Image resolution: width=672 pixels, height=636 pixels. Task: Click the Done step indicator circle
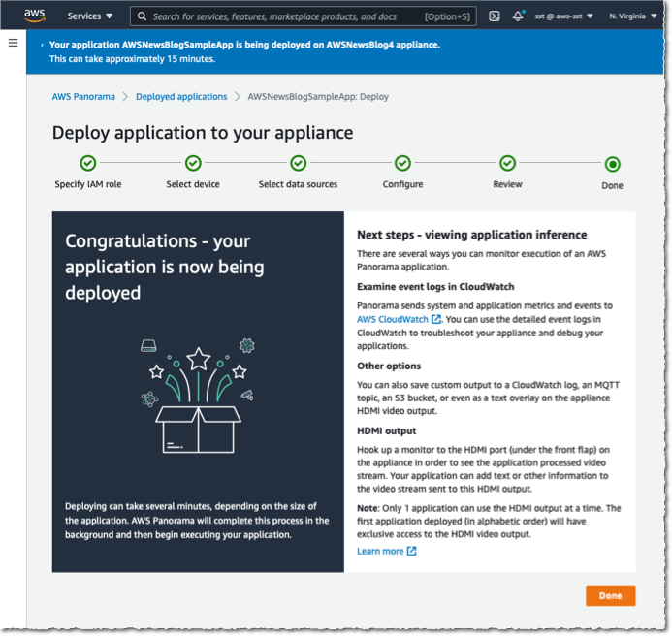coord(613,164)
